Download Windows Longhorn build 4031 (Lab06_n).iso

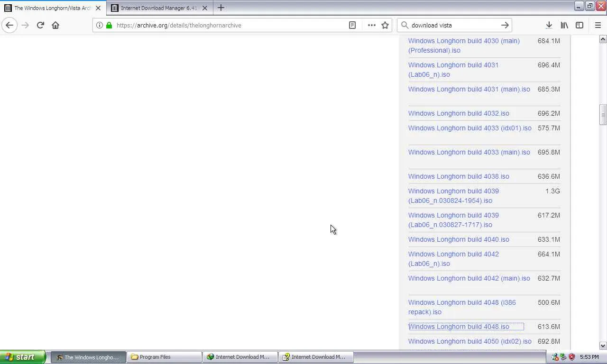pyautogui.click(x=453, y=70)
